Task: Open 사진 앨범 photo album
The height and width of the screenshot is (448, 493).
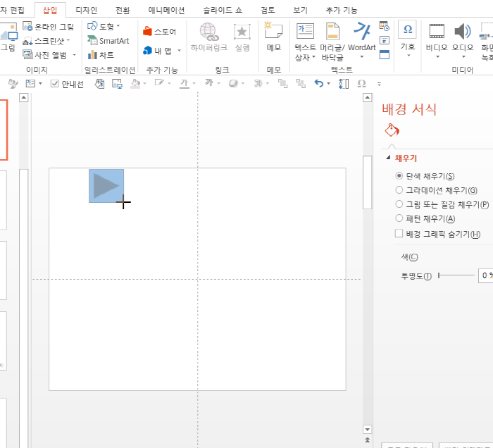Action: click(x=45, y=55)
